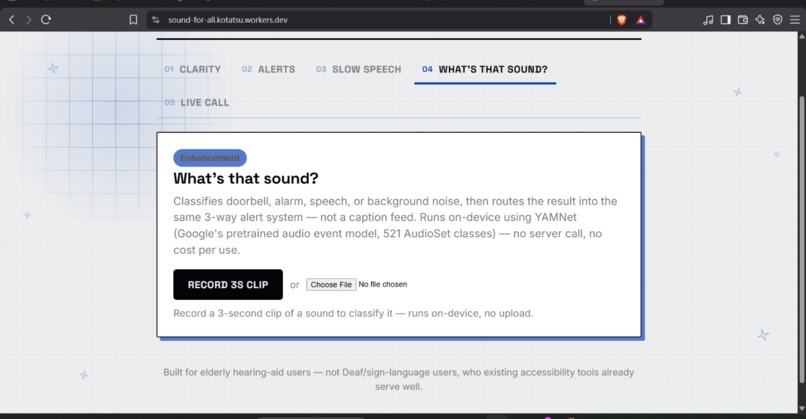Go back to the previous page
This screenshot has height=419, width=806.
click(12, 20)
